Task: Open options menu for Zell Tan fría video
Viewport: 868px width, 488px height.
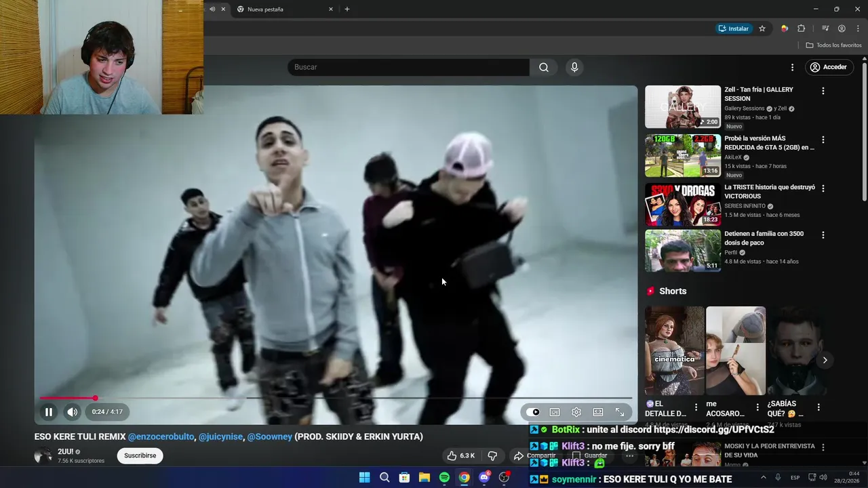Action: coord(823,91)
